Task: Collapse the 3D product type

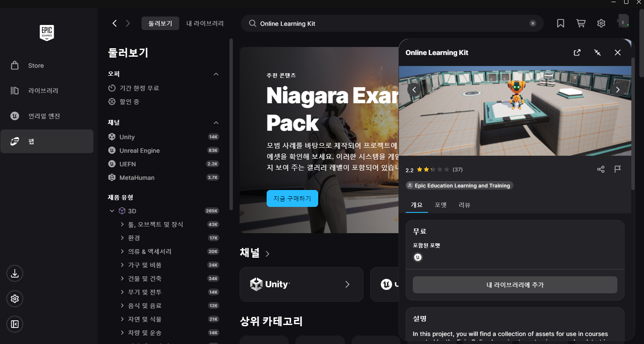Action: coord(112,211)
